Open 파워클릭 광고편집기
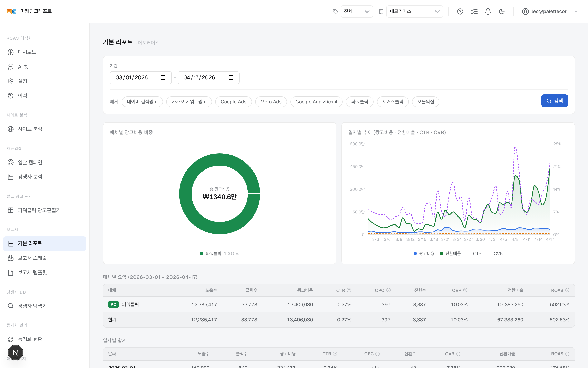The height and width of the screenshot is (368, 588). (45, 210)
